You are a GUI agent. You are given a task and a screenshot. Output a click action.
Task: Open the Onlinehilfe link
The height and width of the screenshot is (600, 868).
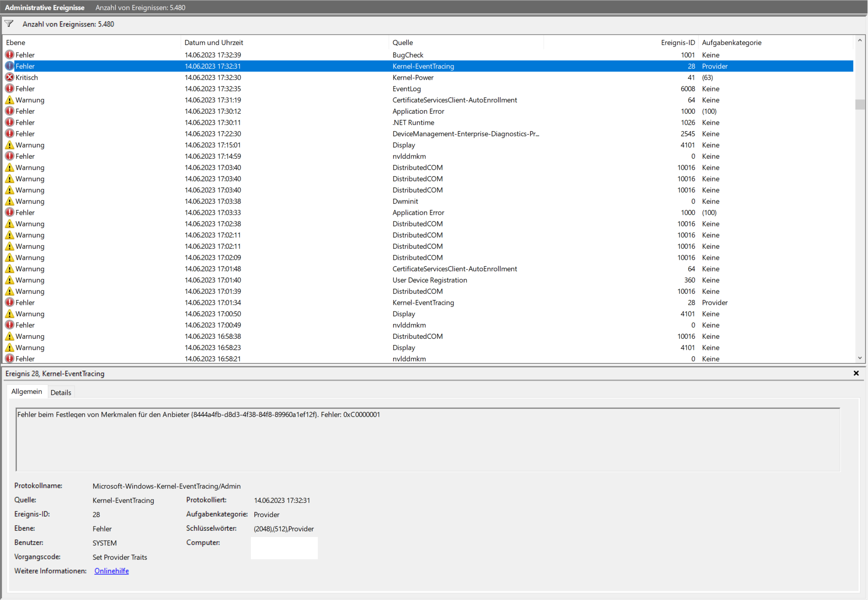coord(111,571)
